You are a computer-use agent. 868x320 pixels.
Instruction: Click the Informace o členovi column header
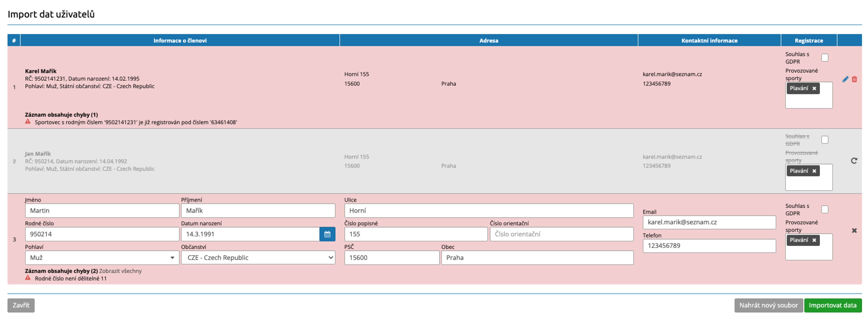pyautogui.click(x=180, y=40)
